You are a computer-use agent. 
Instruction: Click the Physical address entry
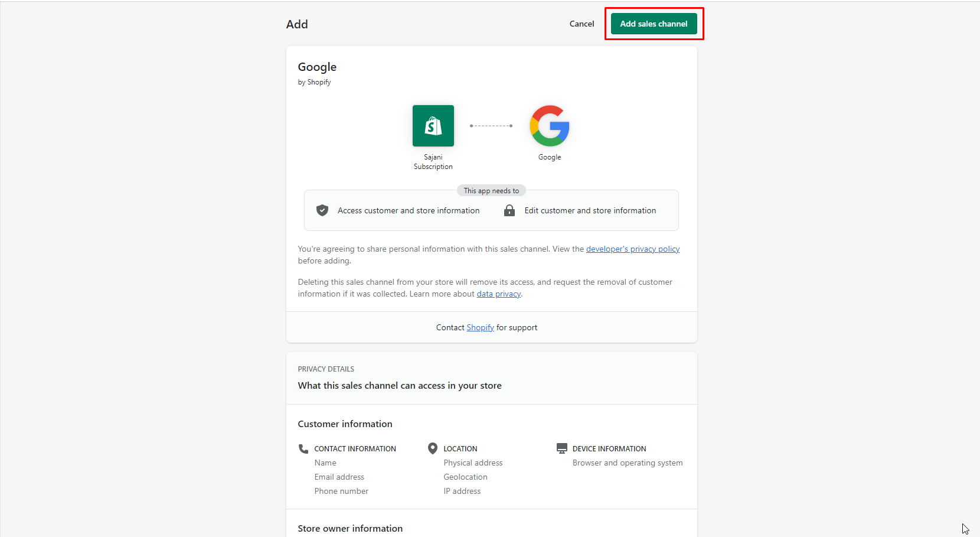click(x=473, y=463)
